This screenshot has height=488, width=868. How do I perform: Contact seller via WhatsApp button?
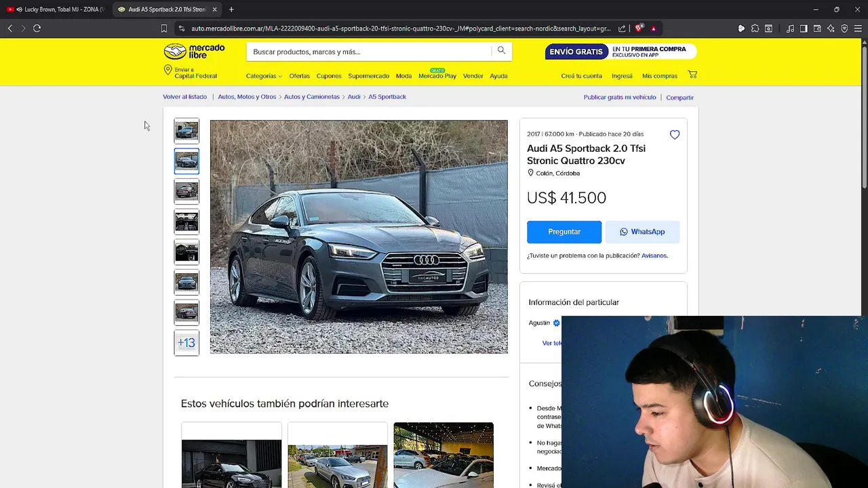(642, 232)
